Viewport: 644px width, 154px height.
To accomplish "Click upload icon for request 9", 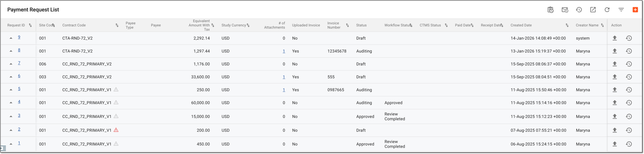I will click(615, 38).
